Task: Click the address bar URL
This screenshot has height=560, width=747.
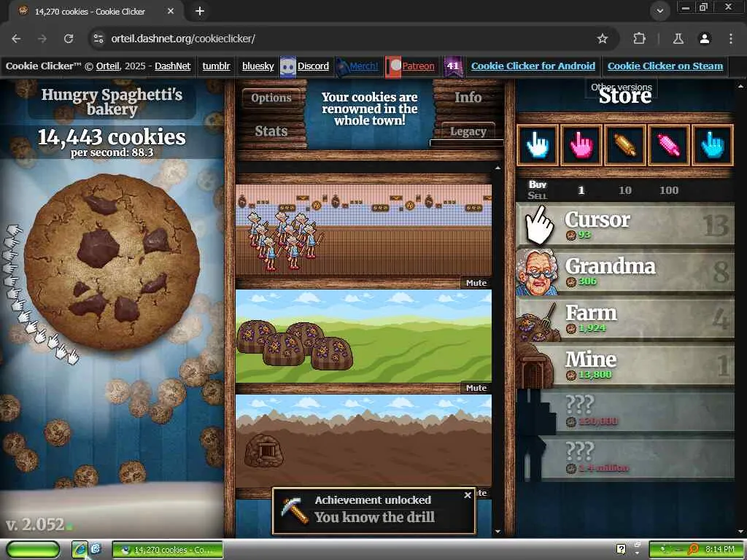Action: [x=183, y=39]
